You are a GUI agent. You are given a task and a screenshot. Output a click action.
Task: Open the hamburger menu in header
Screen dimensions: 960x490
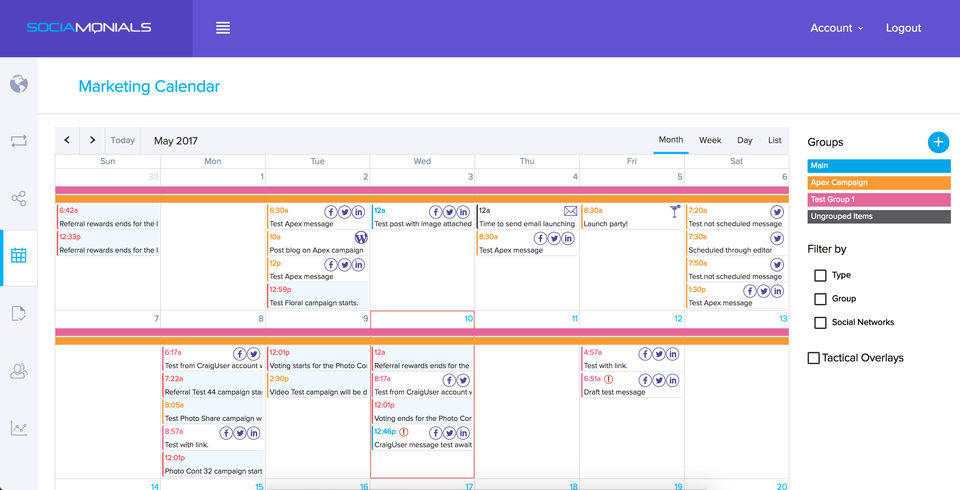coord(223,28)
